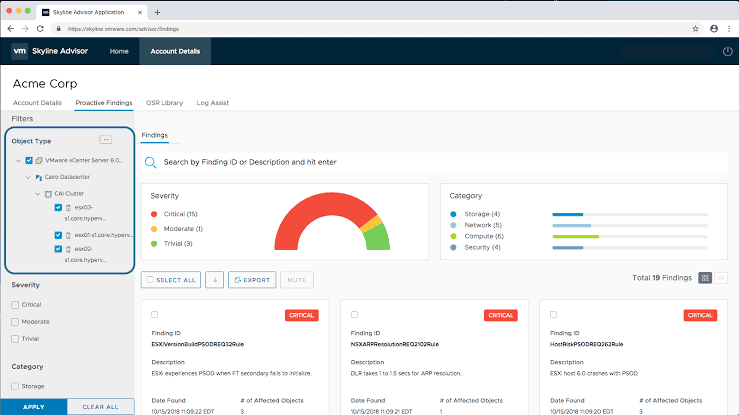Uncheck the esx01 host checkbox
This screenshot has height=415, width=739.
pos(58,235)
